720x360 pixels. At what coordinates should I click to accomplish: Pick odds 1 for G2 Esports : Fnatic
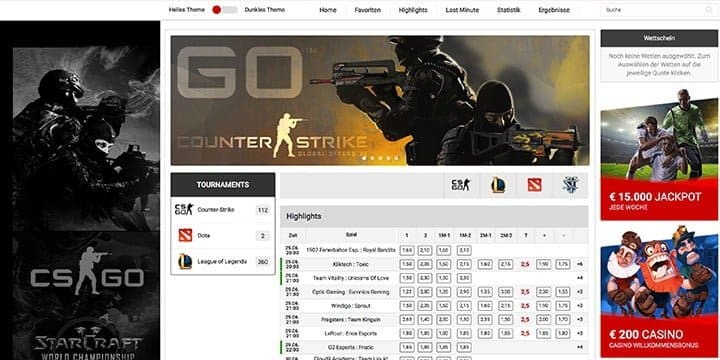[x=406, y=347]
